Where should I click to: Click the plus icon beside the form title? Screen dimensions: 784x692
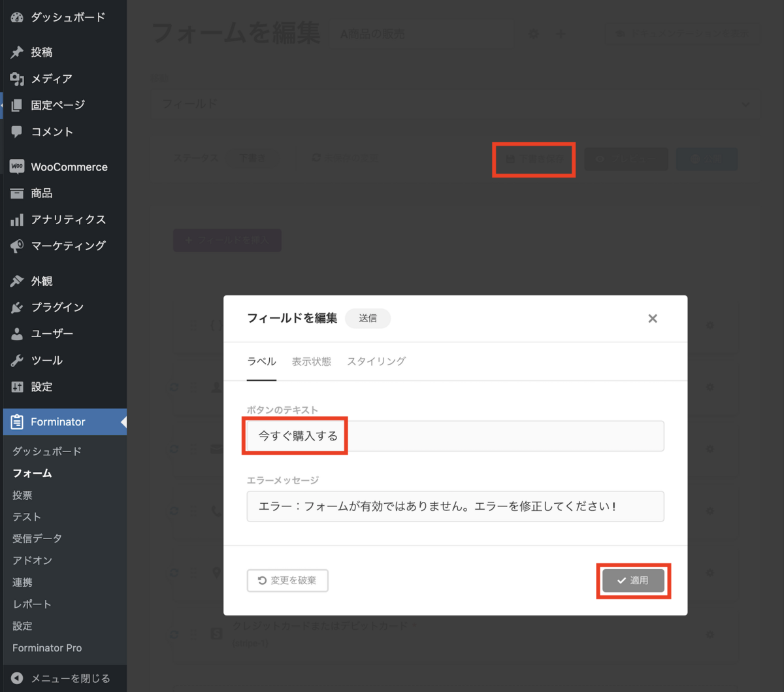click(561, 33)
